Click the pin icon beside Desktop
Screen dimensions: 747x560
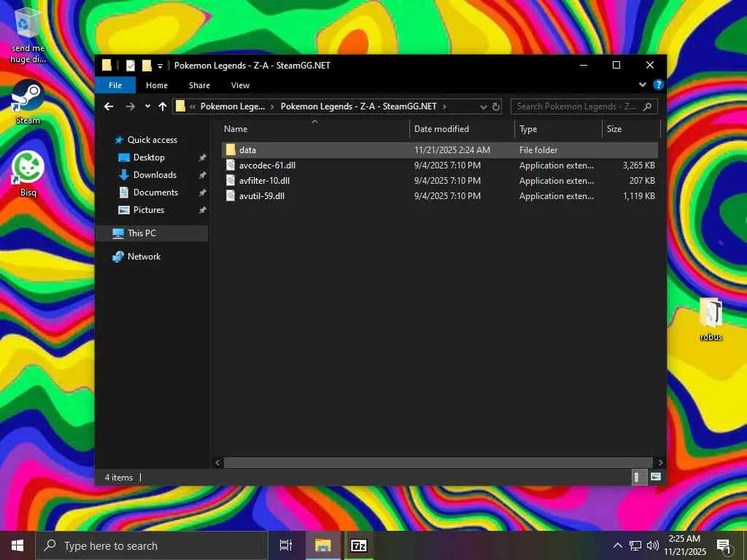click(203, 157)
